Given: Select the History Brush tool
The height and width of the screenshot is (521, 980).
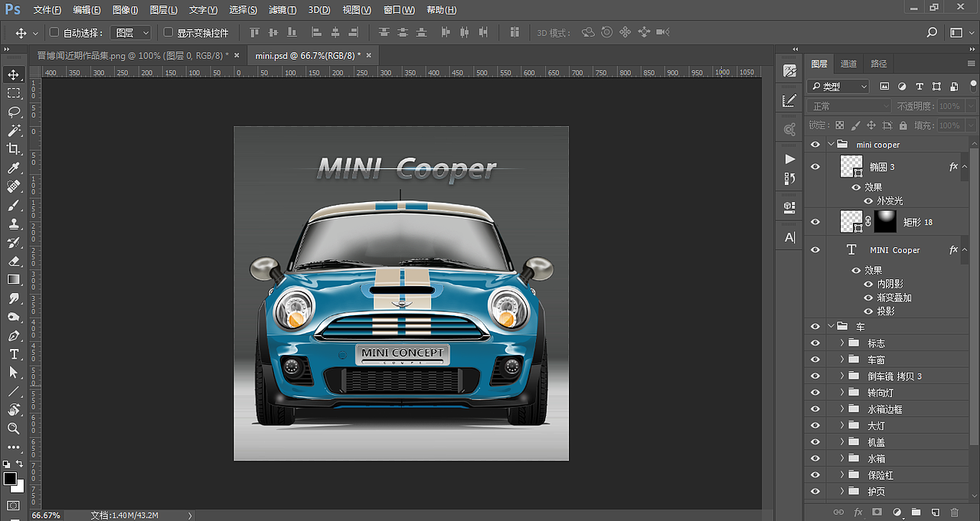Looking at the screenshot, I should [14, 243].
